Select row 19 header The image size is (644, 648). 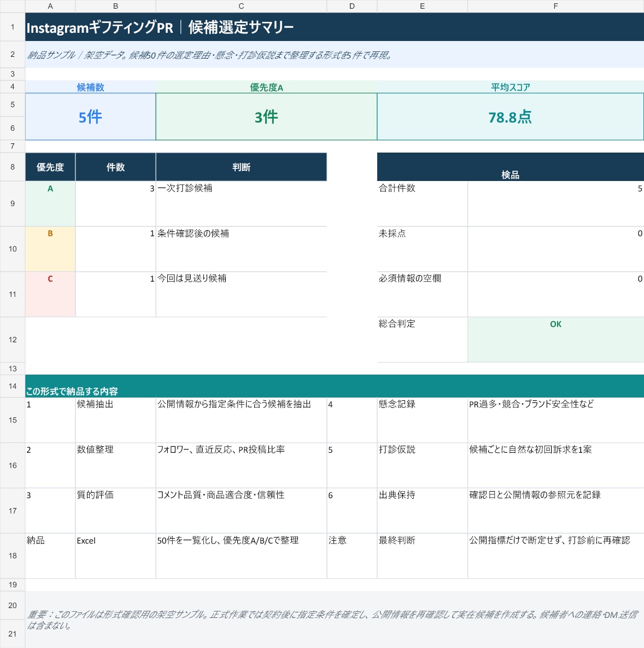[x=13, y=585]
